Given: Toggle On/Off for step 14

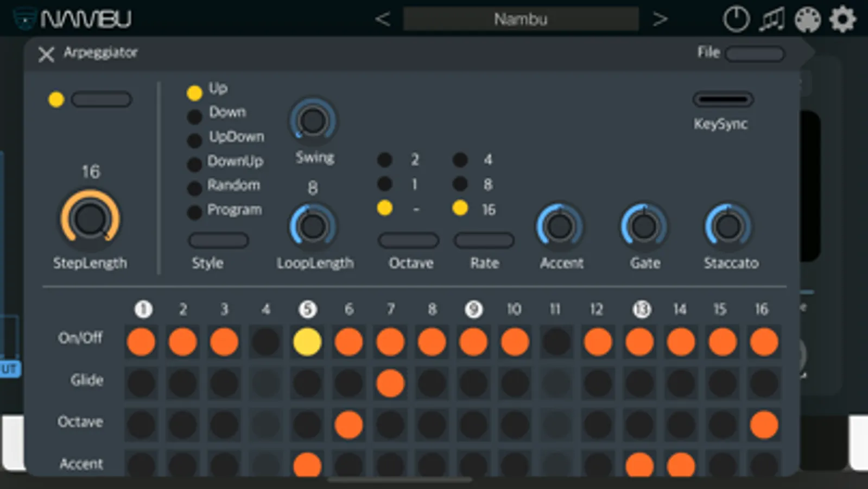Looking at the screenshot, I should (x=681, y=342).
